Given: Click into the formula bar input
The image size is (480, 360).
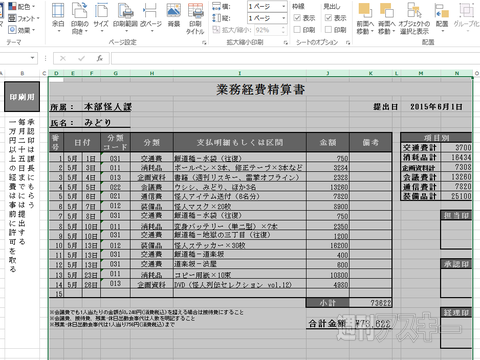Looking at the screenshot, I should point(295,59).
